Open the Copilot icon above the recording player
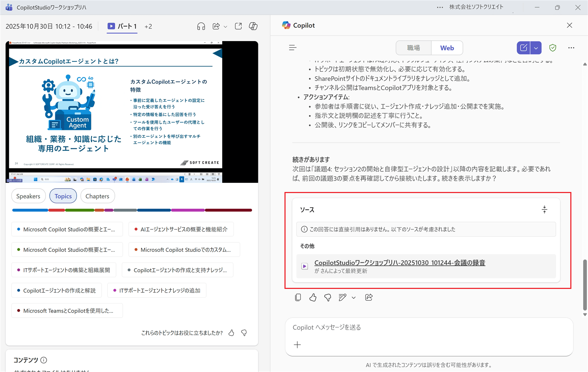Image resolution: width=588 pixels, height=372 pixels. pyautogui.click(x=253, y=26)
